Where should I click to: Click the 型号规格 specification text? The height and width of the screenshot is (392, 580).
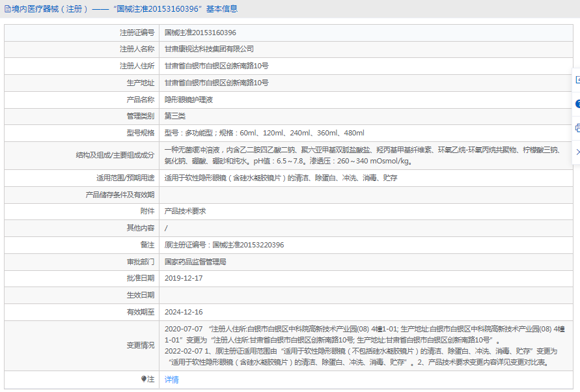pos(264,133)
